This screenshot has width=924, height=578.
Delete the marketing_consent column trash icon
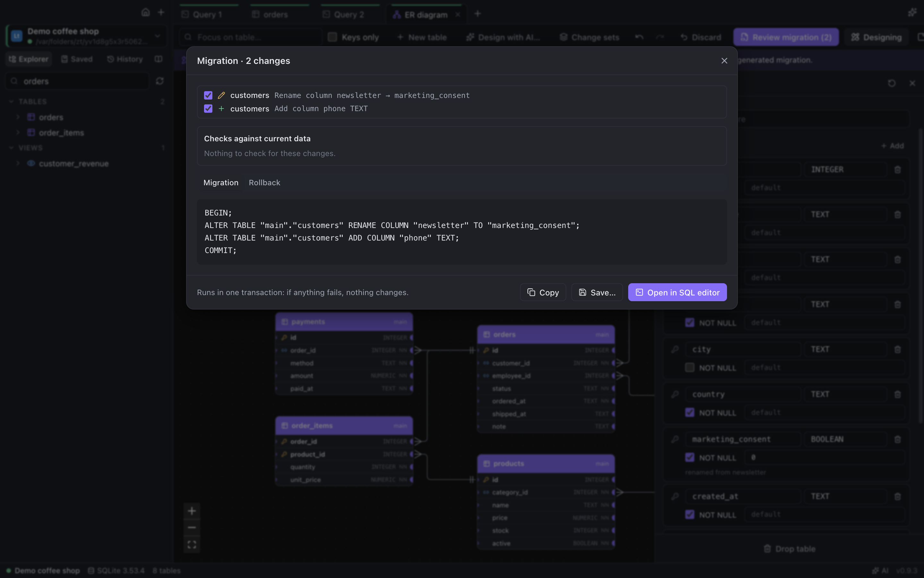[x=898, y=440]
